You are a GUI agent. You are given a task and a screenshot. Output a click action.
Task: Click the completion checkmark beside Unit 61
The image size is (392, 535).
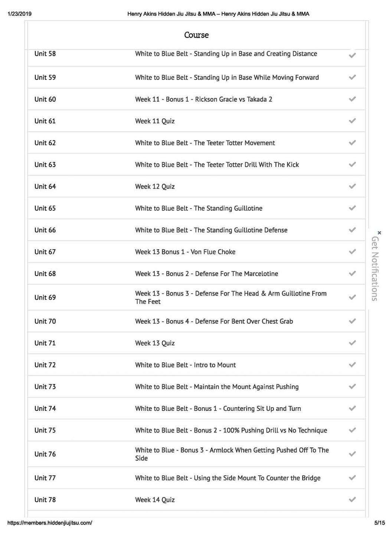[352, 121]
